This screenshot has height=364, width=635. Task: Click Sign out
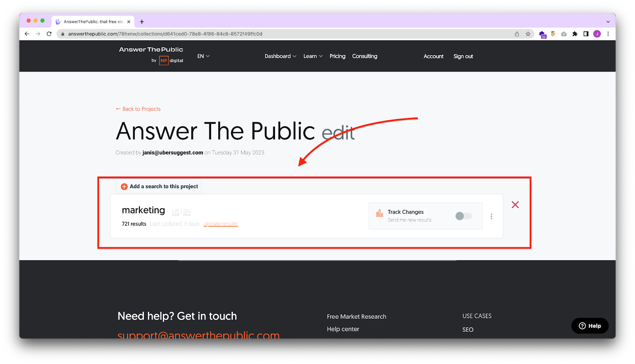463,56
